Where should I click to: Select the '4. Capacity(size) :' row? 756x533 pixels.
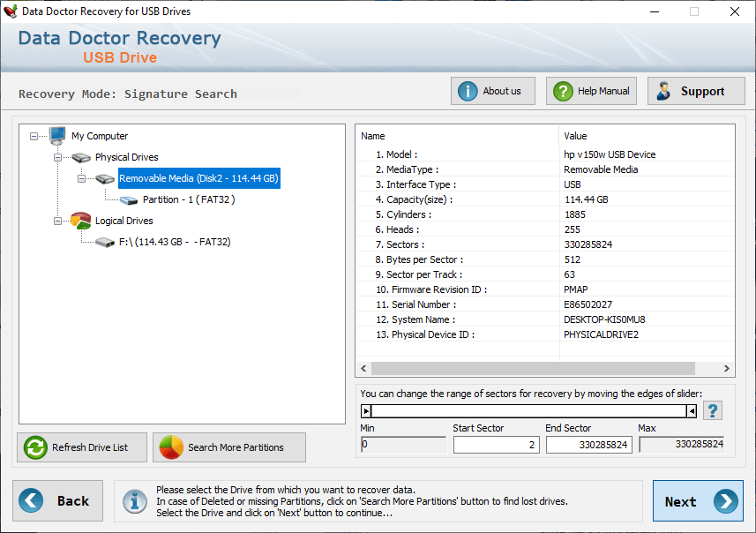tap(545, 199)
